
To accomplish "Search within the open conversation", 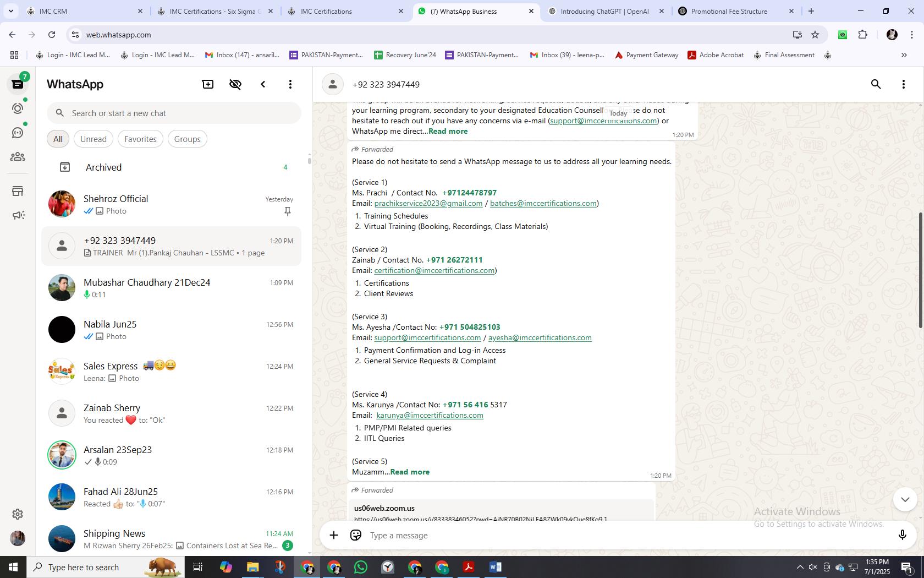I will [x=876, y=84].
